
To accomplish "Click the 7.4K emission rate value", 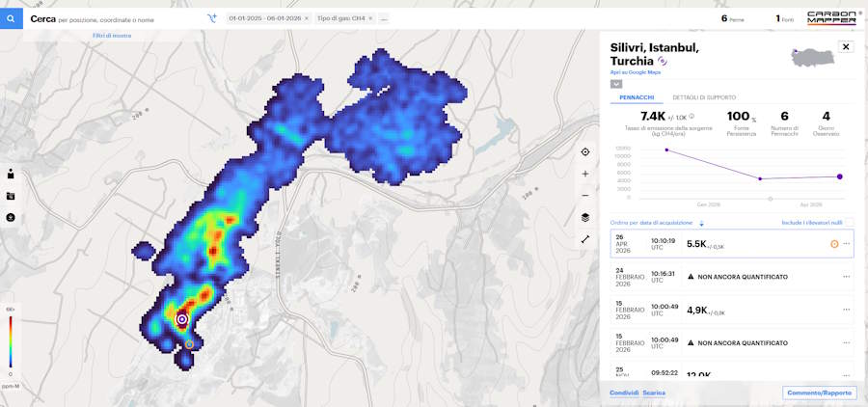I will (652, 117).
